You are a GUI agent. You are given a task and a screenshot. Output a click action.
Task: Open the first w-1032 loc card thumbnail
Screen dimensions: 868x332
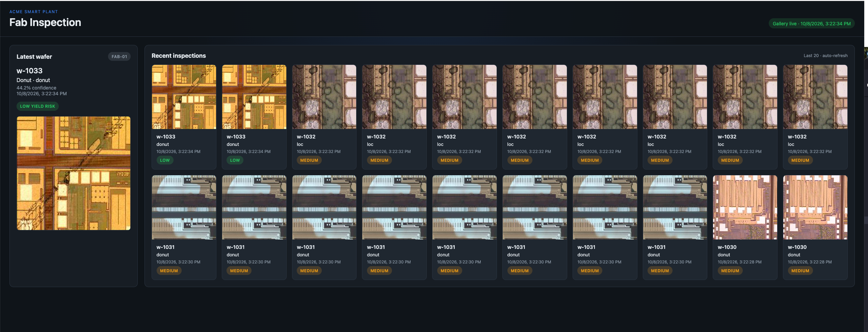(x=324, y=97)
